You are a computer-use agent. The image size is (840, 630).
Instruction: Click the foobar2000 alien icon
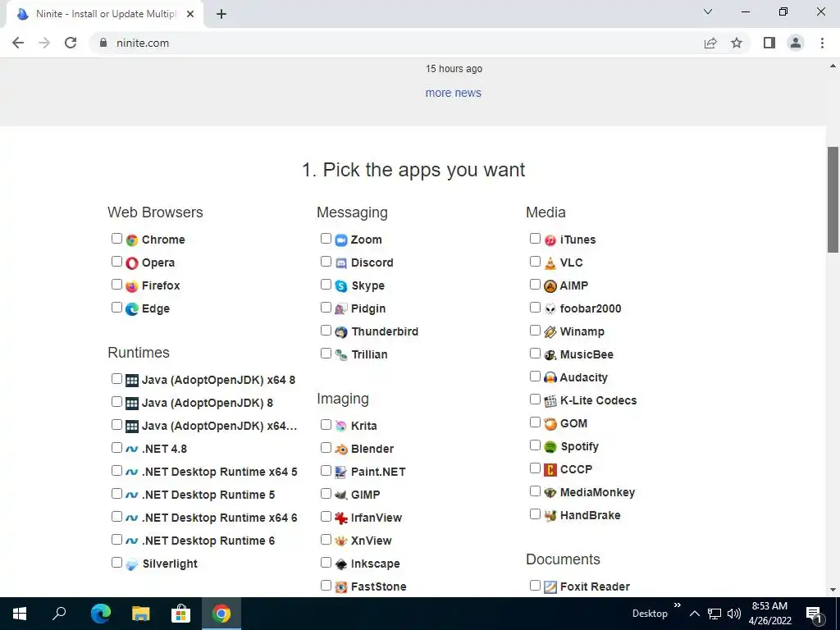[550, 309]
